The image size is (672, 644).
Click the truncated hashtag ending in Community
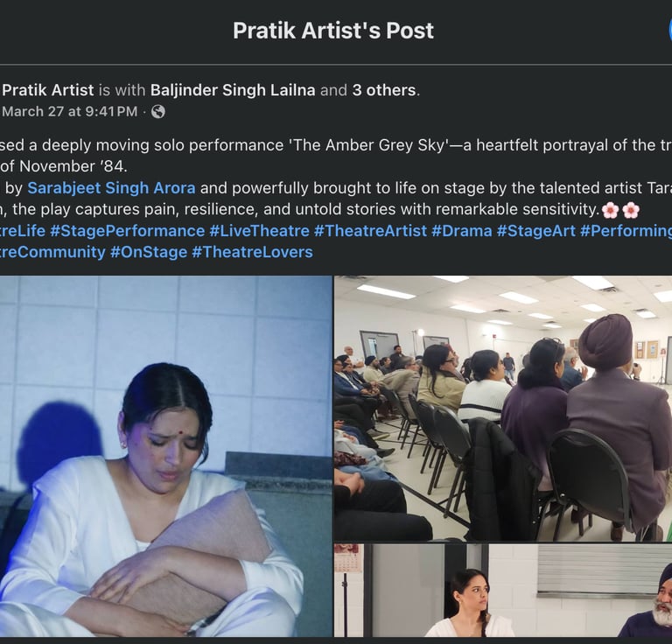pos(52,252)
